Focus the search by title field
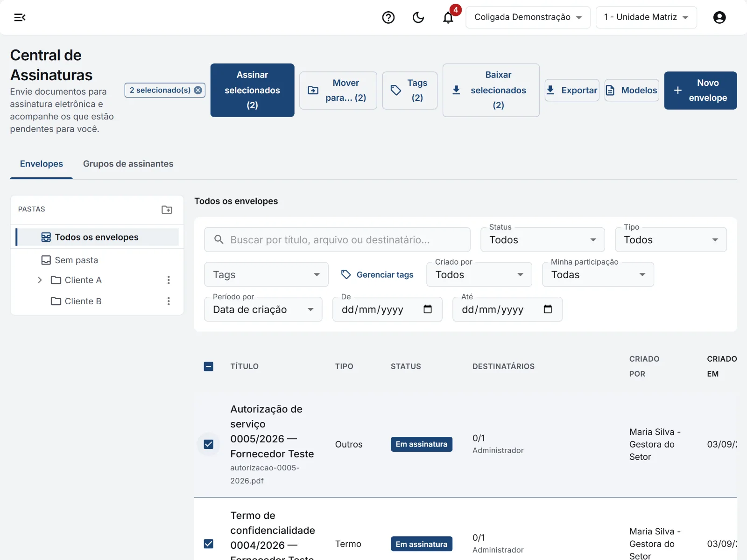This screenshot has height=560, width=747. coord(337,240)
